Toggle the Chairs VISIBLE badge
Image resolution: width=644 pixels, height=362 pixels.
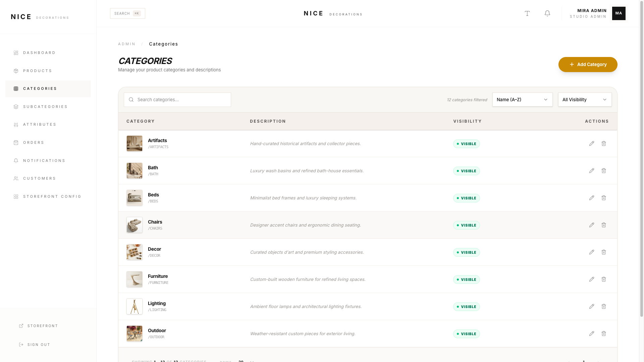coord(467,225)
